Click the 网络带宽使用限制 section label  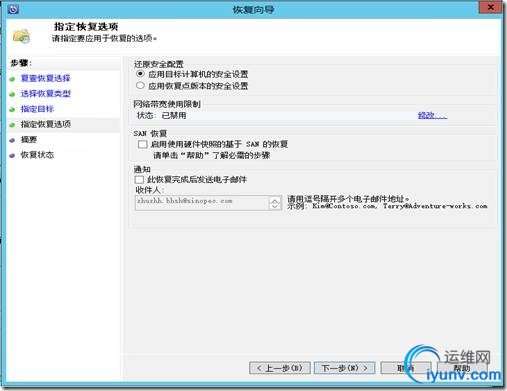coord(167,104)
